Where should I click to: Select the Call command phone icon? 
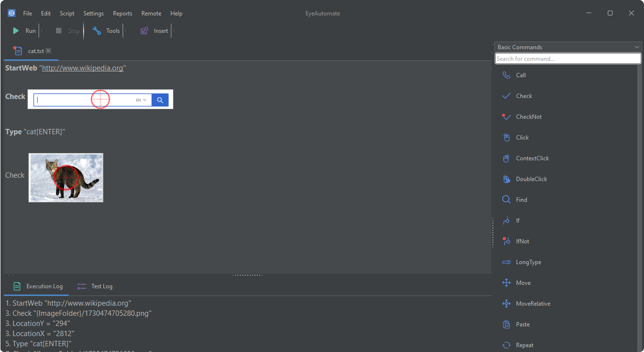click(506, 75)
